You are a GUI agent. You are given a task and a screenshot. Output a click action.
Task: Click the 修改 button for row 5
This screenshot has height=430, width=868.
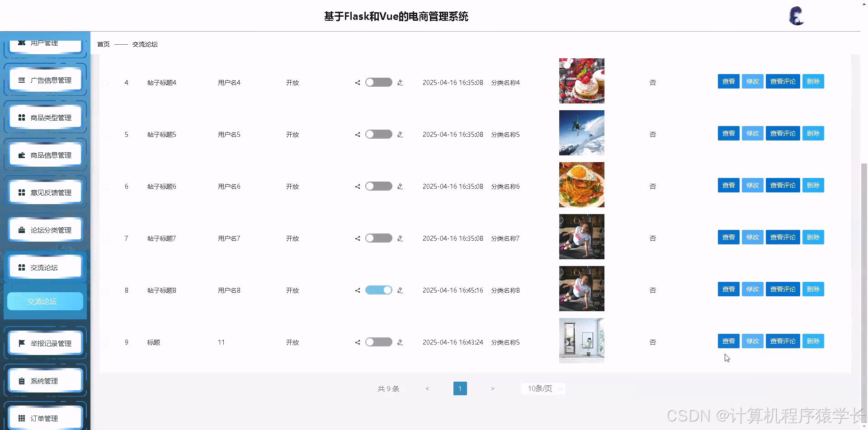[x=753, y=133]
